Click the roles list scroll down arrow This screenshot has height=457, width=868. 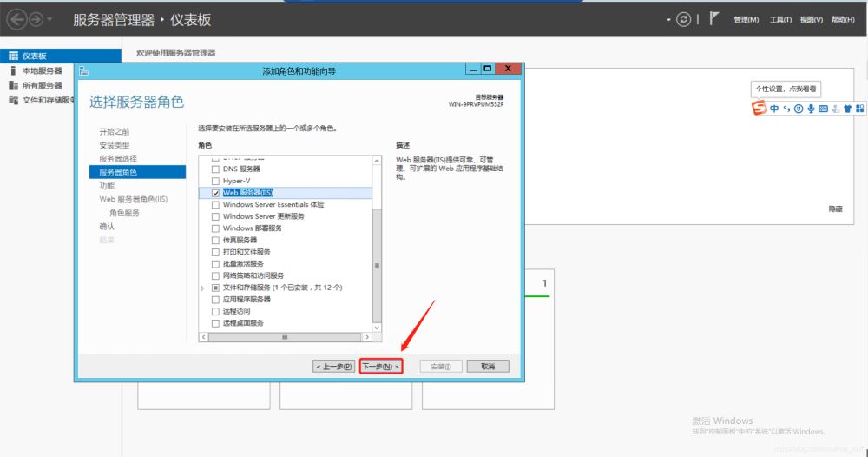[x=377, y=328]
